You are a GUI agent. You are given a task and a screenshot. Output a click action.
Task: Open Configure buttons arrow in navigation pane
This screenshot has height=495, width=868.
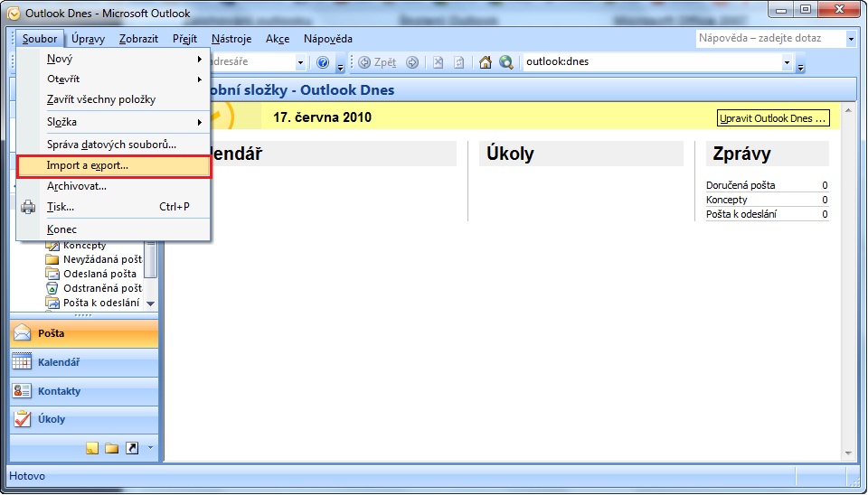coord(150,448)
